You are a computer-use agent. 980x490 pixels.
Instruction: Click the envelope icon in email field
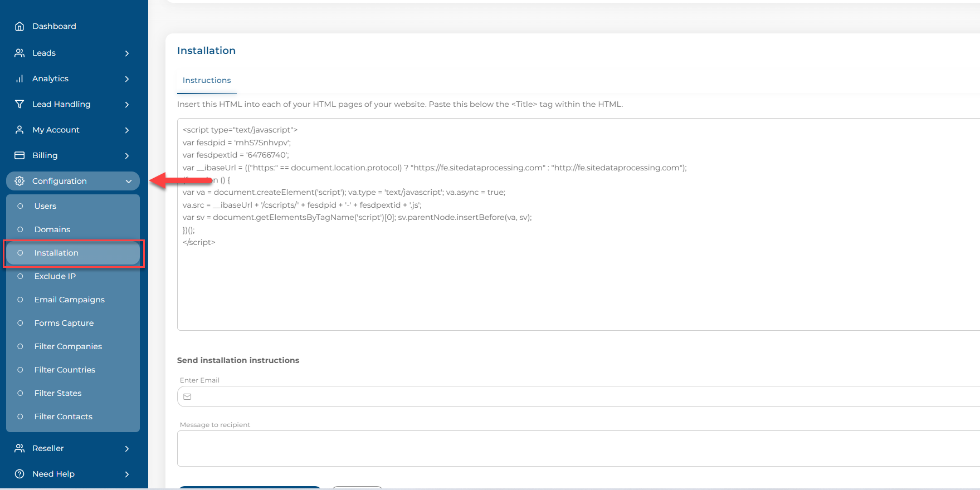tap(187, 397)
